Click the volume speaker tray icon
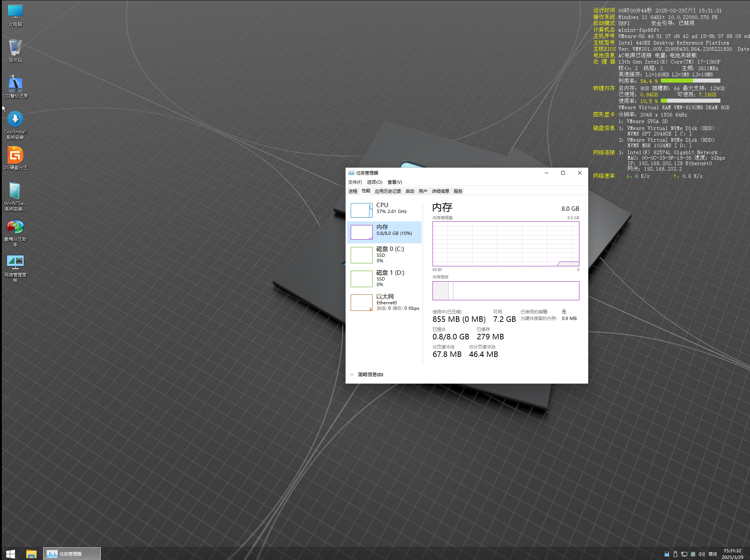Viewport: 750px width, 560px height. (701, 554)
